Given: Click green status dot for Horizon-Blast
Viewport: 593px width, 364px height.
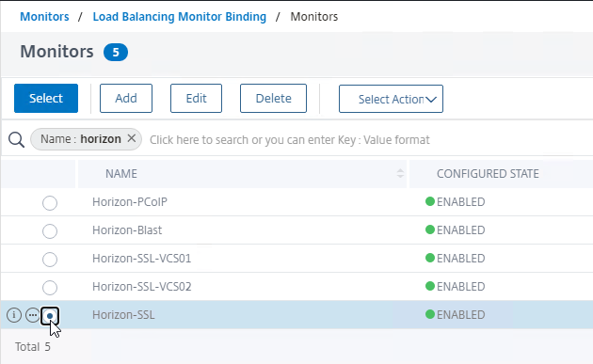Looking at the screenshot, I should [429, 229].
